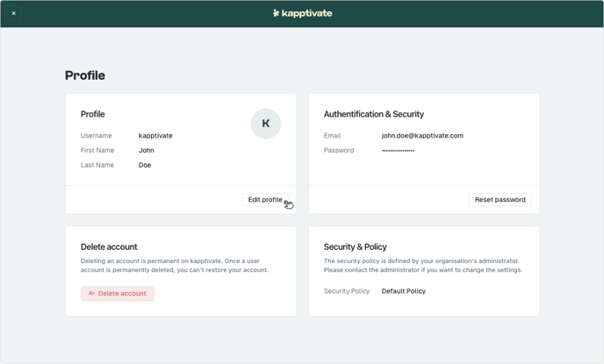Click the Security & Policy card title
Image resolution: width=604 pixels, height=364 pixels.
pos(355,247)
